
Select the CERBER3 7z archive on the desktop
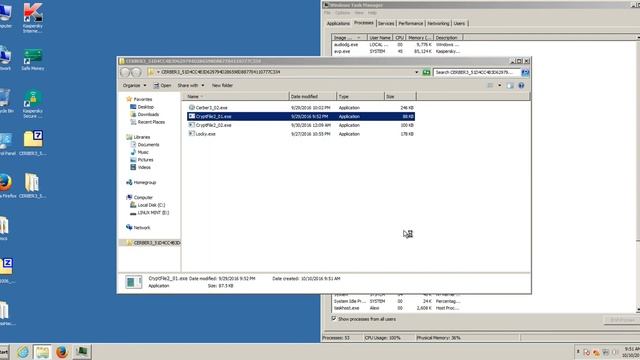[33, 143]
